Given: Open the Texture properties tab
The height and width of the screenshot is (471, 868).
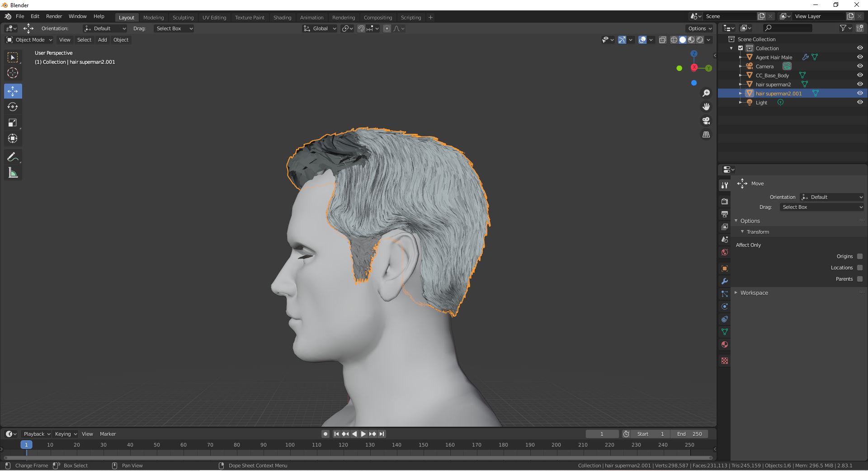Looking at the screenshot, I should click(x=725, y=361).
